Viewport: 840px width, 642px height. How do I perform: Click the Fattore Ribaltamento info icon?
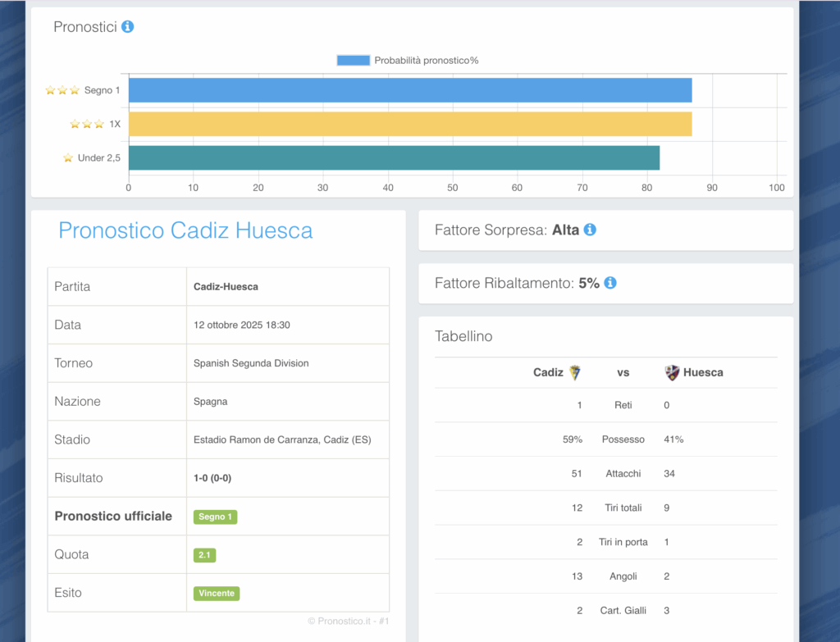pos(609,283)
